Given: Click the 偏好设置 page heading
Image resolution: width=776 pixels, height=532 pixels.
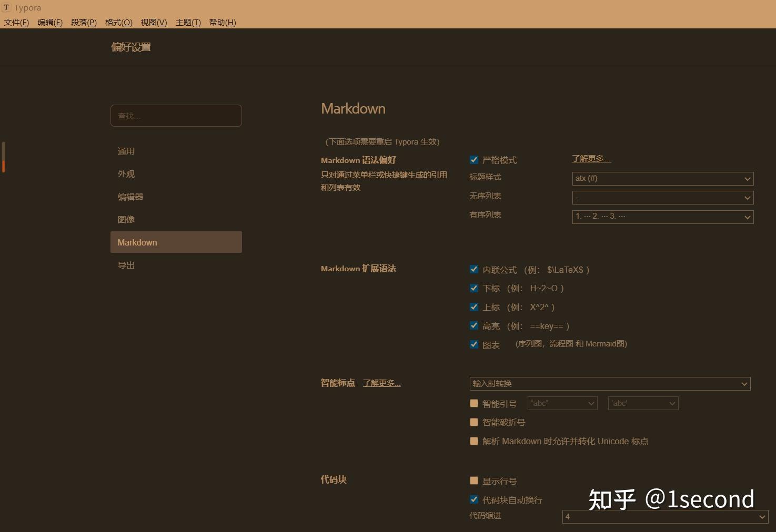Looking at the screenshot, I should tap(131, 47).
